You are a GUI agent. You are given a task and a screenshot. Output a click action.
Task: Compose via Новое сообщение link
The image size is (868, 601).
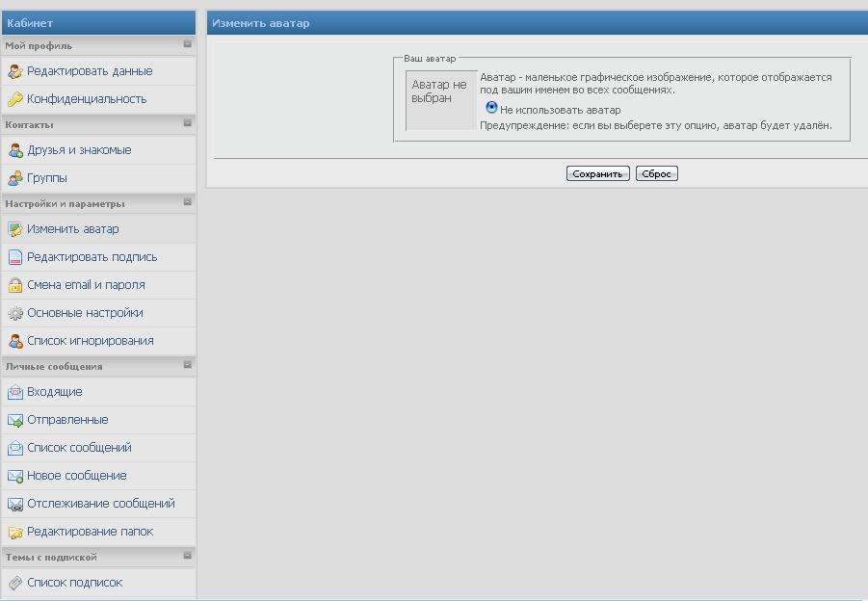coord(77,476)
